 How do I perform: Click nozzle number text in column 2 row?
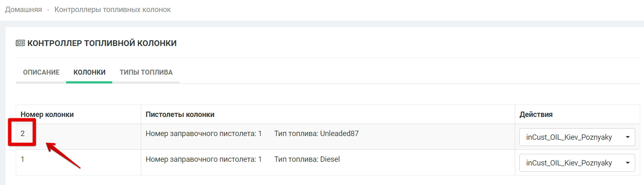(x=203, y=134)
